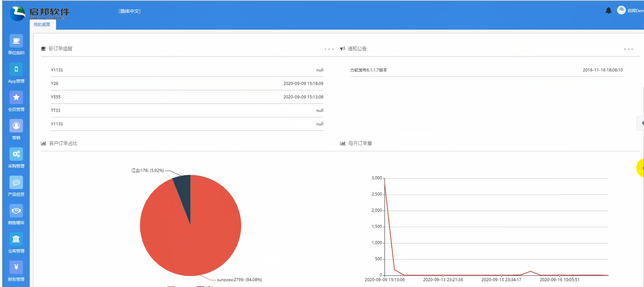Open order Y26 in new orders list

coord(55,84)
